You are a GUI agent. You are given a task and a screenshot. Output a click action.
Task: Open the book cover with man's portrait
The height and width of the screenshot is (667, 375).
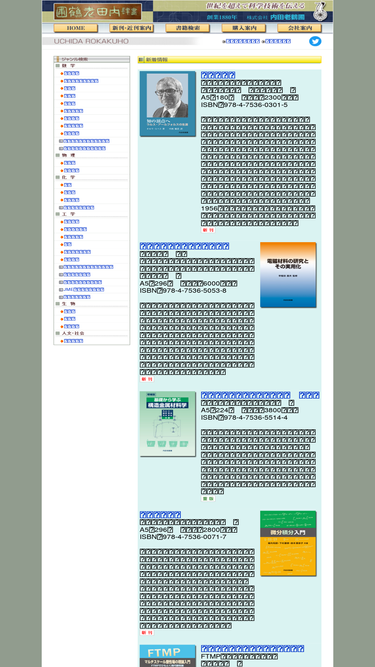[x=168, y=104]
